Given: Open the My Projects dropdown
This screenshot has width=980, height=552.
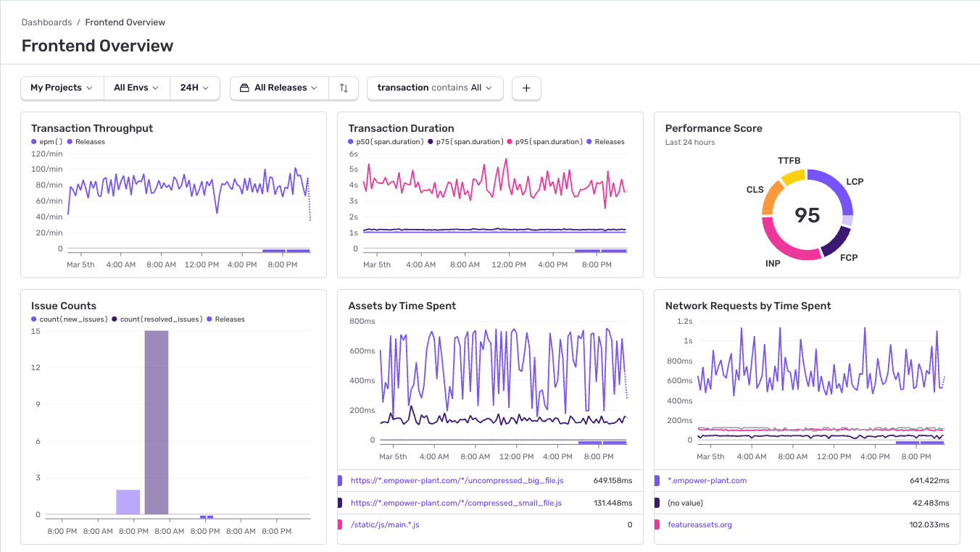Looking at the screenshot, I should tap(62, 88).
